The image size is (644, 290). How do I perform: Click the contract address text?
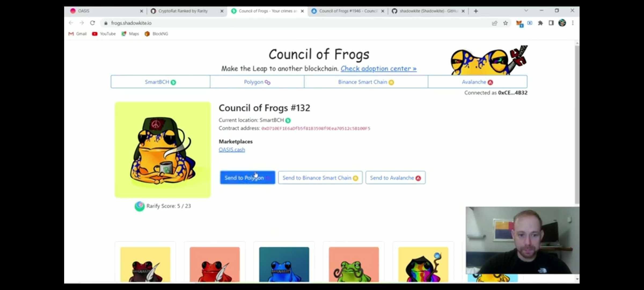click(x=316, y=129)
